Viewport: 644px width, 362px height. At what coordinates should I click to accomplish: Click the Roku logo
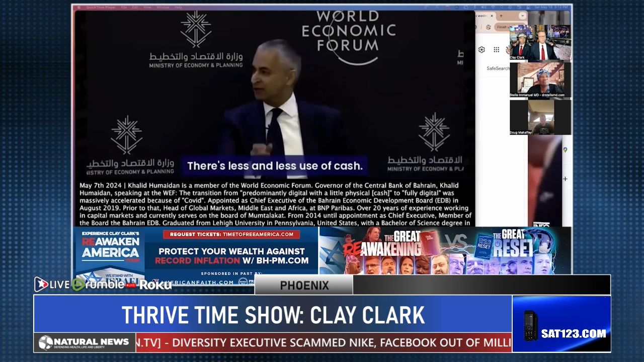coord(155,285)
